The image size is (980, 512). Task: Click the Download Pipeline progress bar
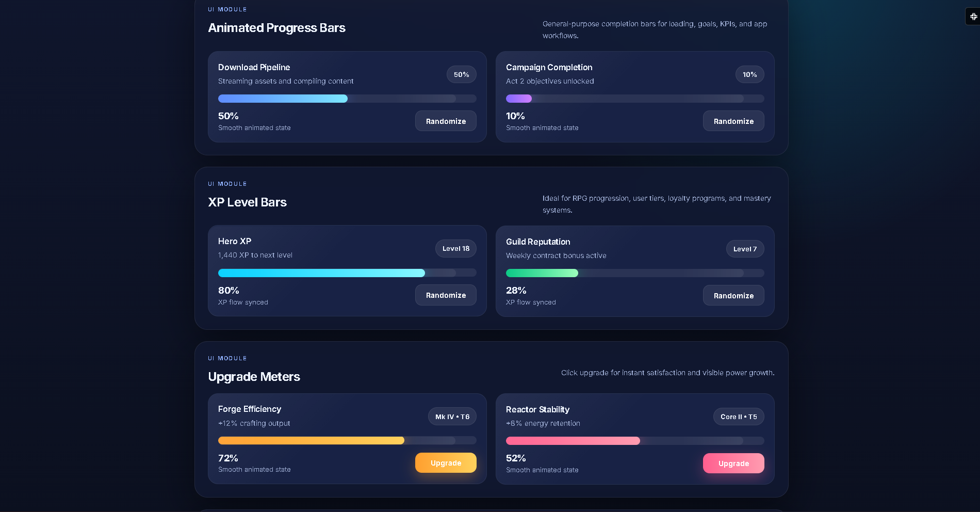coord(347,99)
